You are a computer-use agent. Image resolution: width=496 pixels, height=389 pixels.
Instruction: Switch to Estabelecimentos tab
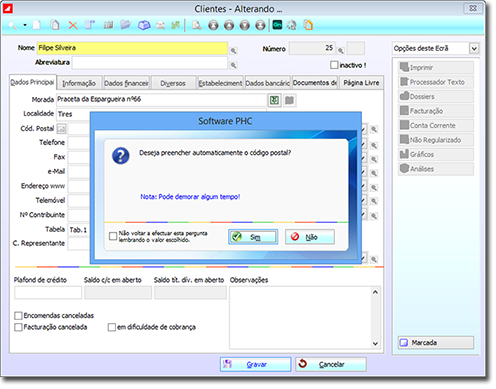coord(220,83)
